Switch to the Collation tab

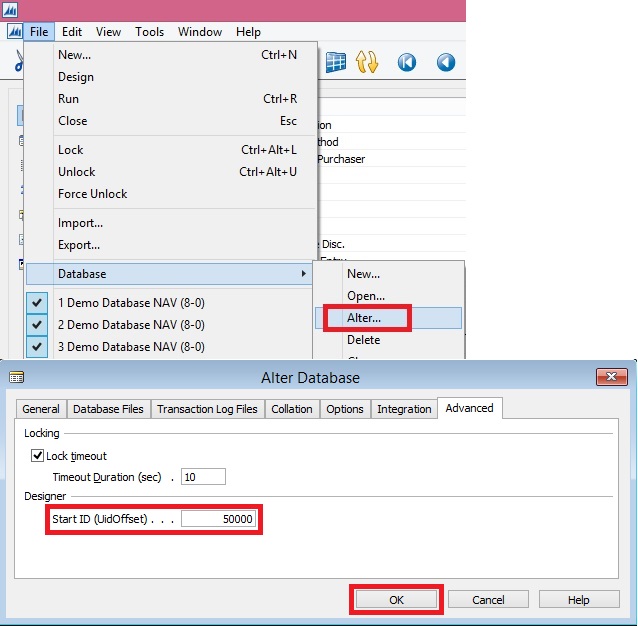pyautogui.click(x=292, y=409)
